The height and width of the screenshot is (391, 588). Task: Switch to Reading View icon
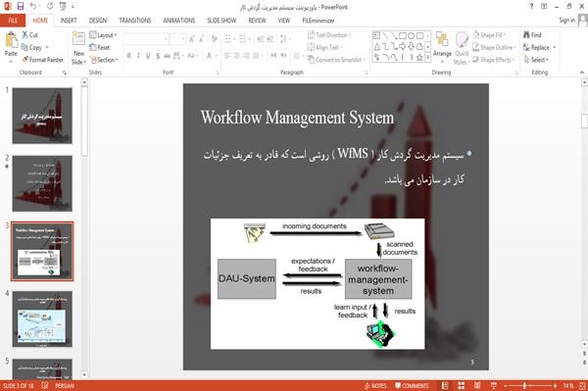click(x=477, y=385)
